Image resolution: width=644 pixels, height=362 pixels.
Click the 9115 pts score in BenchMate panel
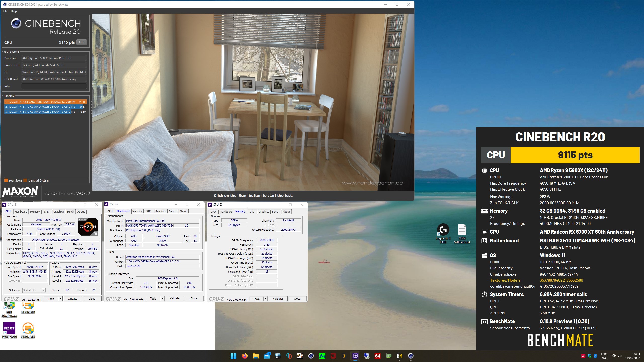point(575,155)
